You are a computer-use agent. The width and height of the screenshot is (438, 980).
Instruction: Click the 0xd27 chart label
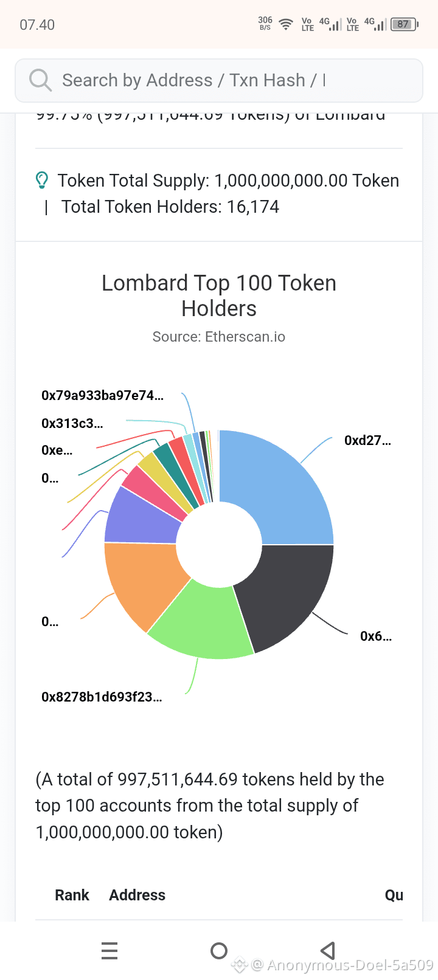pyautogui.click(x=367, y=440)
